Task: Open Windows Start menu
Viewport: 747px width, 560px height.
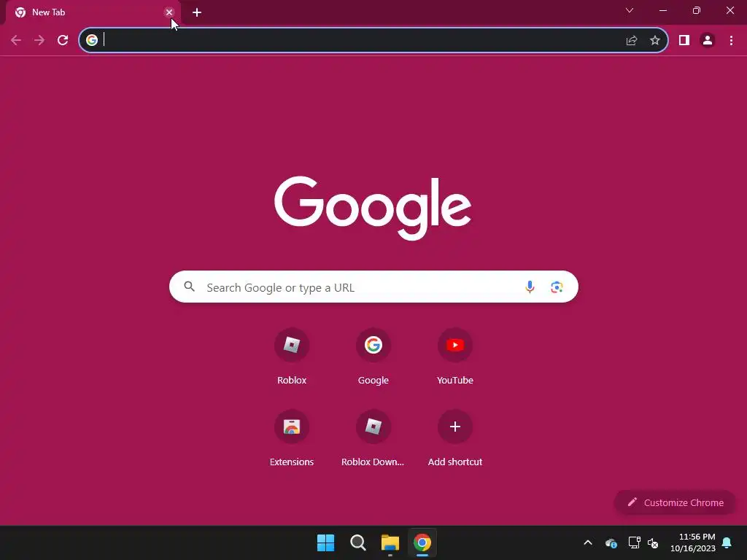Action: coord(326,542)
